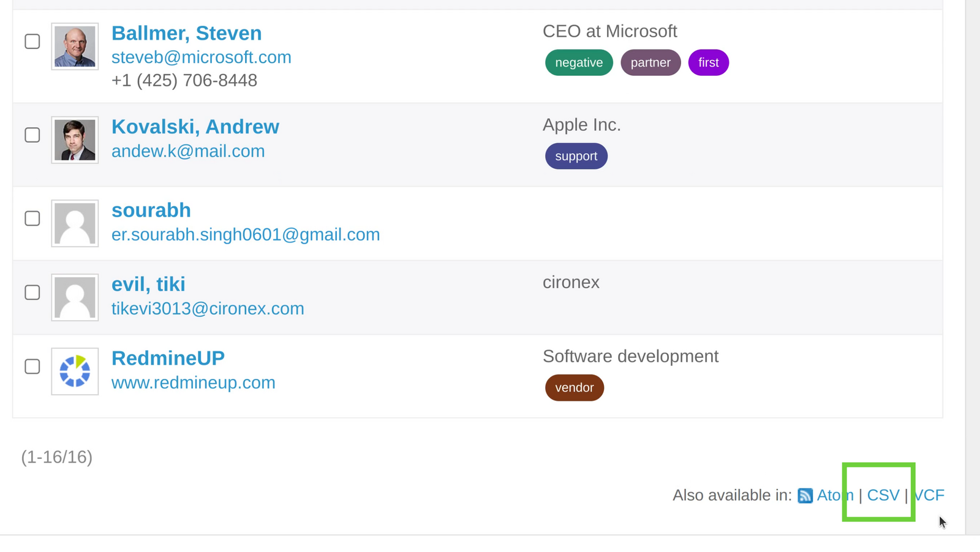Click Andrew Kovalski's profile photo
This screenshot has width=980, height=552.
[75, 140]
